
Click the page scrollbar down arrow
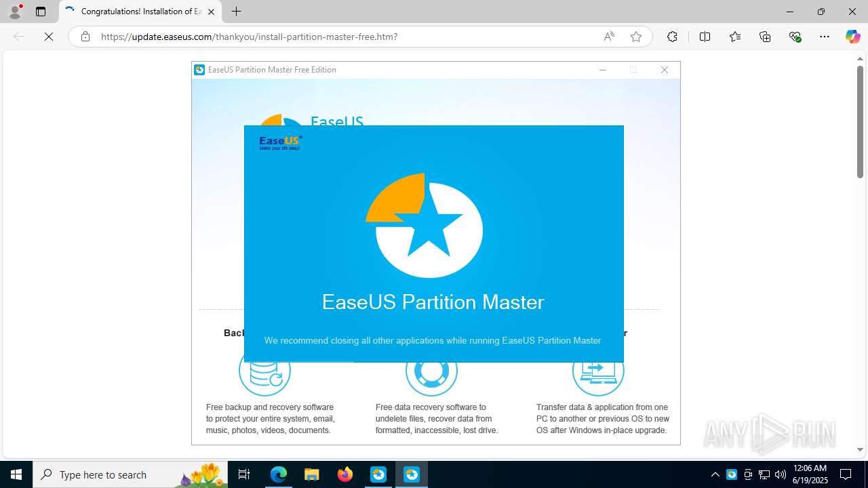click(x=860, y=449)
